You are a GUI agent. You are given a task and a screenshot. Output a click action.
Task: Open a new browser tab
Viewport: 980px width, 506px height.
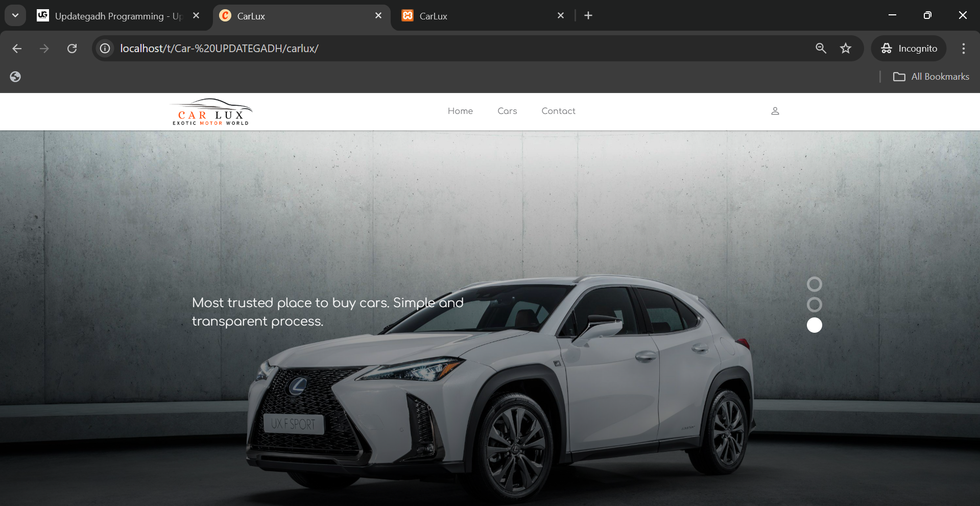[x=588, y=16]
